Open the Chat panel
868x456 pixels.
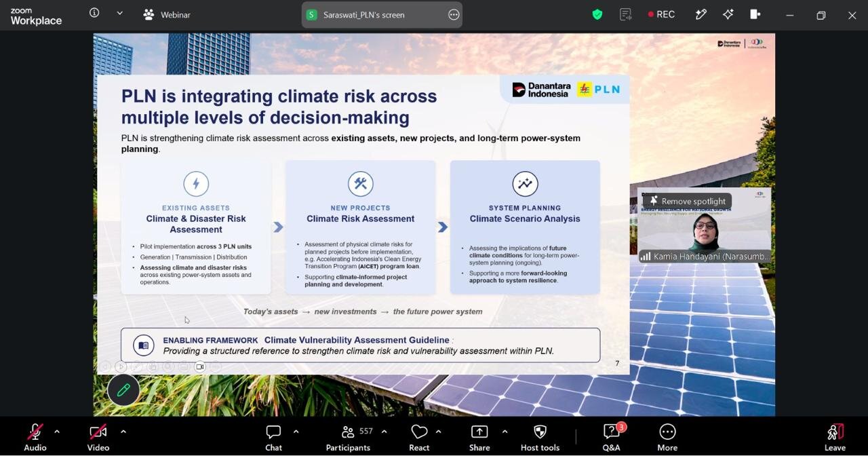pyautogui.click(x=273, y=438)
